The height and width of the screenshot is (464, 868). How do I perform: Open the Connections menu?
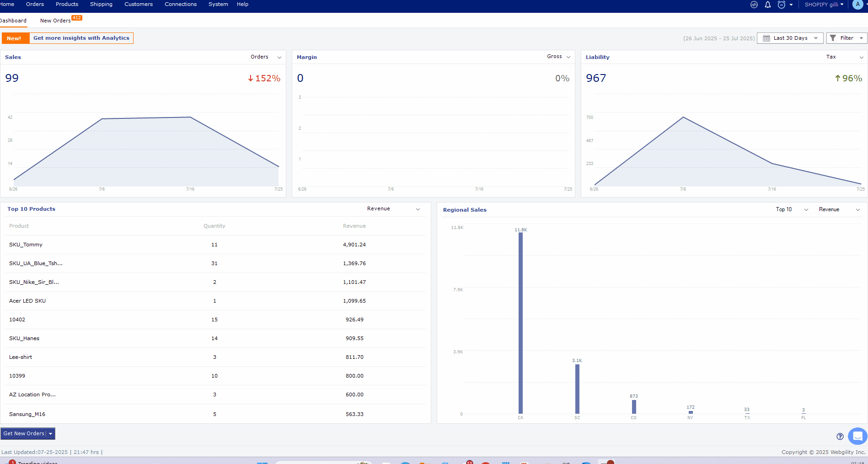tap(181, 4)
